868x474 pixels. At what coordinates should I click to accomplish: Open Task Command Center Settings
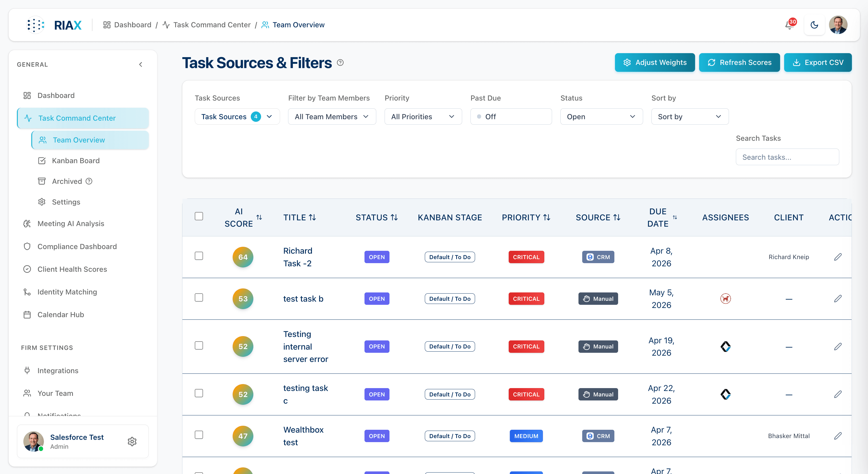pos(90,202)
